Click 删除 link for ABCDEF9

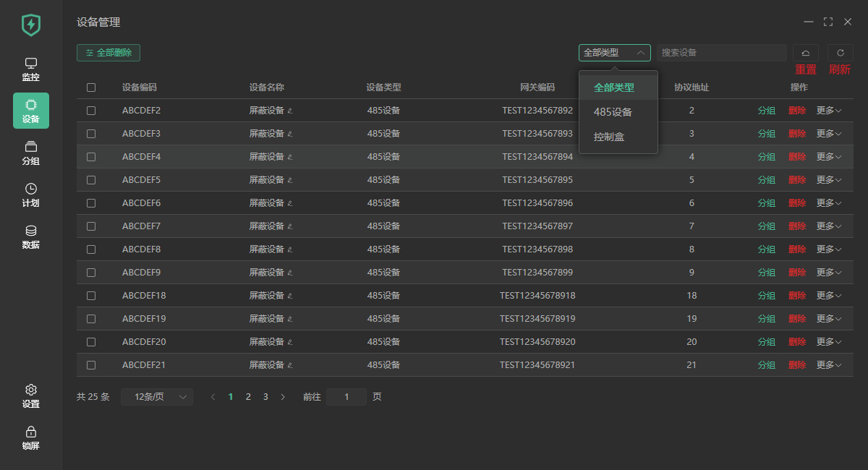797,273
